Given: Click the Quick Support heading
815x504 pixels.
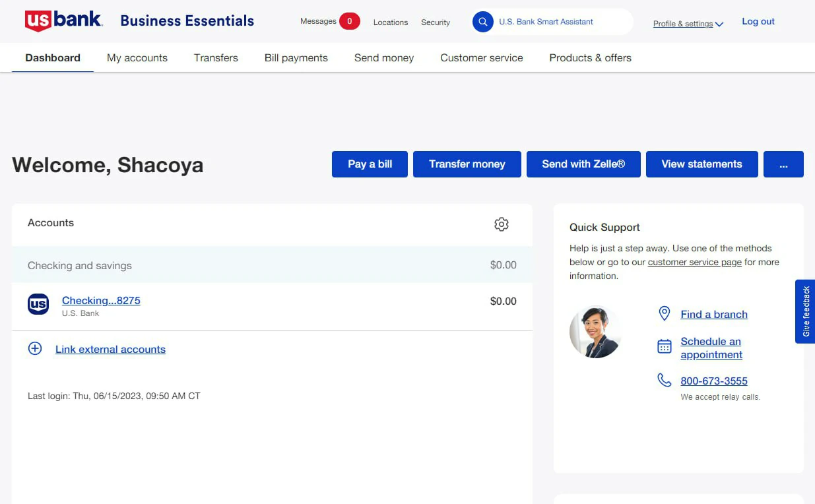Looking at the screenshot, I should point(604,228).
